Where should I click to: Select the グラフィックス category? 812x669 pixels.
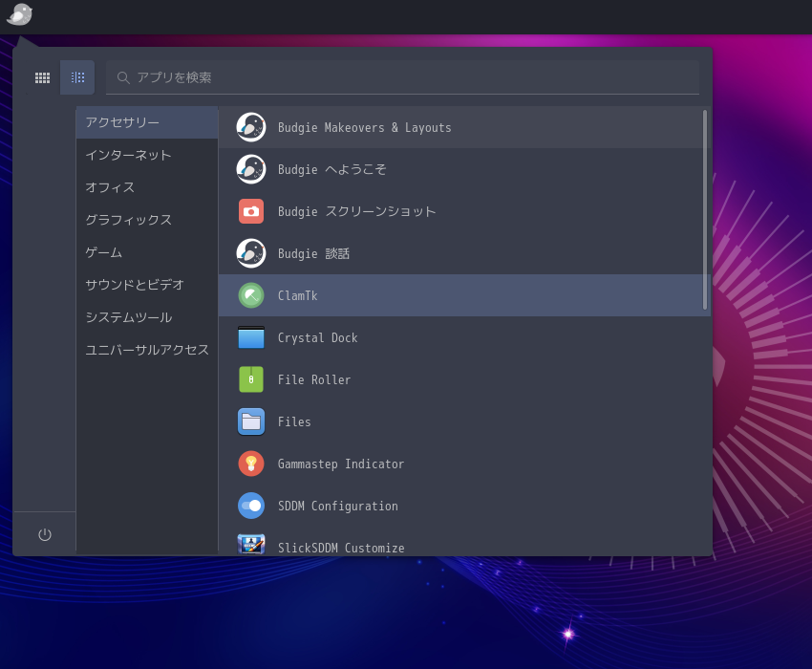pos(129,220)
